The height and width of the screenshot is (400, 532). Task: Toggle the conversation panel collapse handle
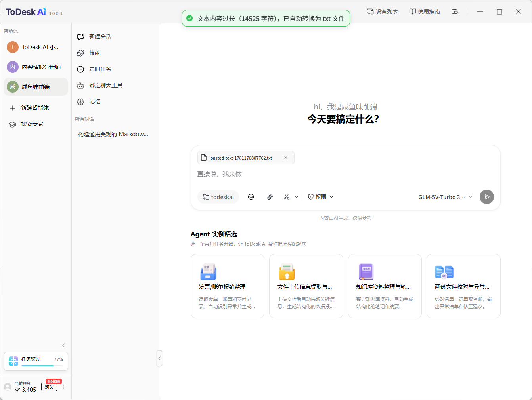coord(159,358)
